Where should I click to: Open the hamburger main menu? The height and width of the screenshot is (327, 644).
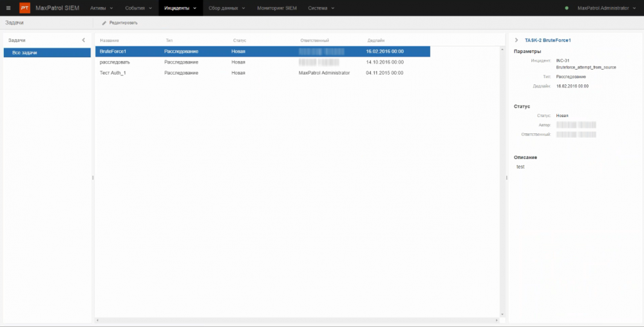point(8,8)
